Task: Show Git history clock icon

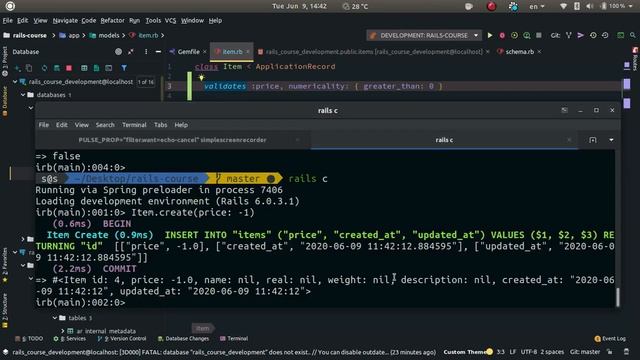Action: coord(593,36)
